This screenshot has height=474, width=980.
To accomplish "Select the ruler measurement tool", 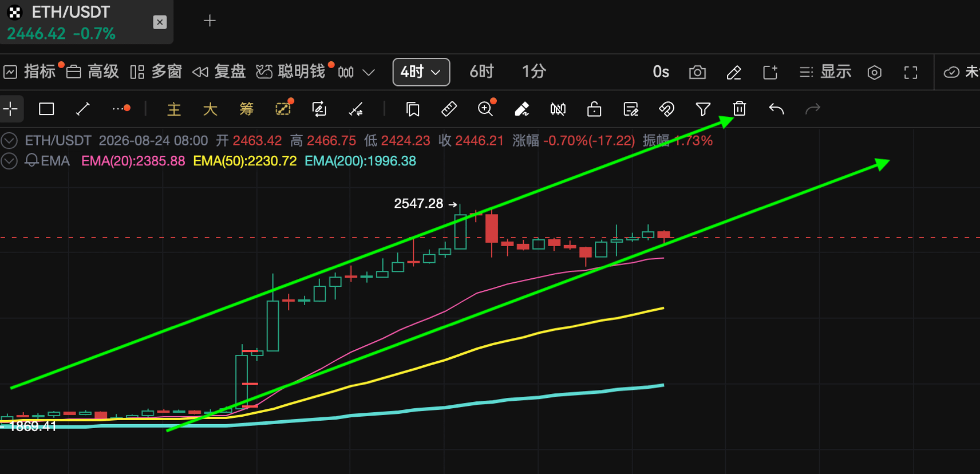I will click(x=449, y=109).
